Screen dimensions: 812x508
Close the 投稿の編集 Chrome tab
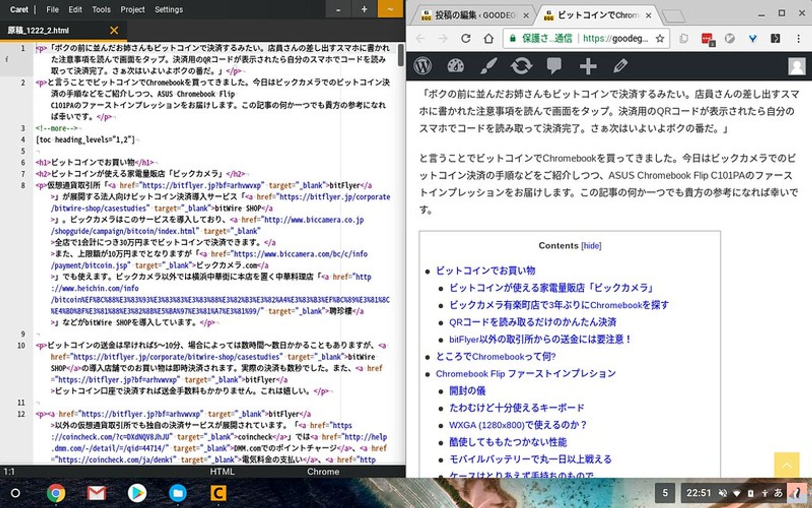526,15
